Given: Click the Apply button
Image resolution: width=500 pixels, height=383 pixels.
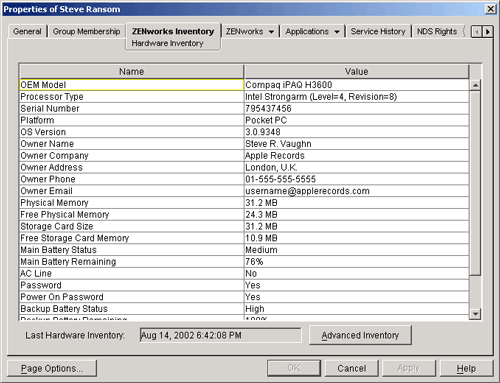Looking at the screenshot, I should pos(409,368).
